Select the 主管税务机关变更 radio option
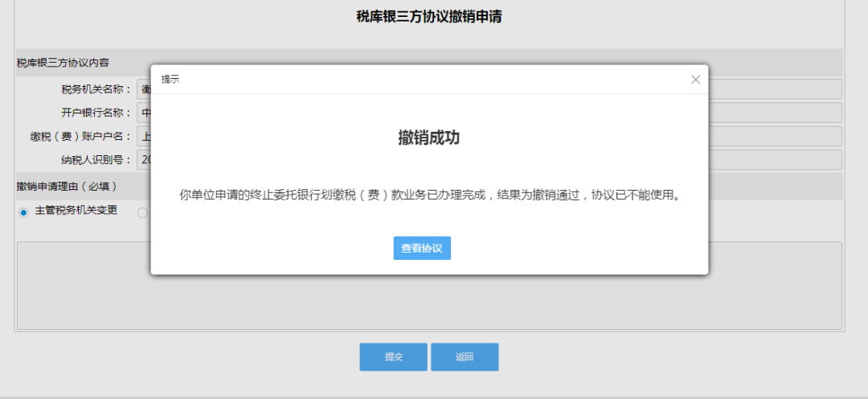Image resolution: width=868 pixels, height=399 pixels. 23,213
